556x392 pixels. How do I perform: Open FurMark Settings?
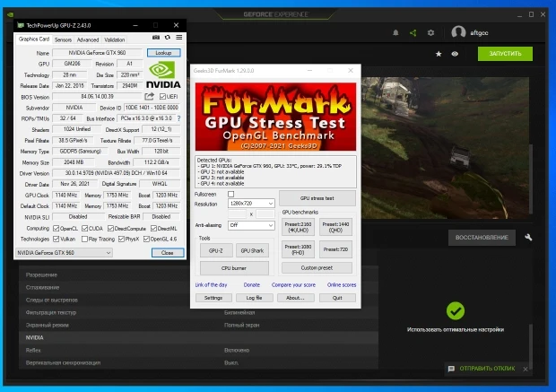click(x=213, y=298)
